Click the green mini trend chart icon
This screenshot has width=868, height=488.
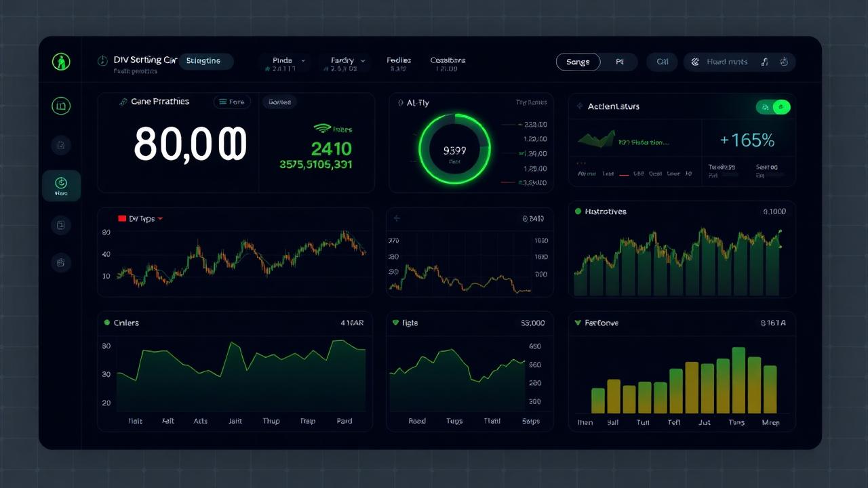coord(596,140)
